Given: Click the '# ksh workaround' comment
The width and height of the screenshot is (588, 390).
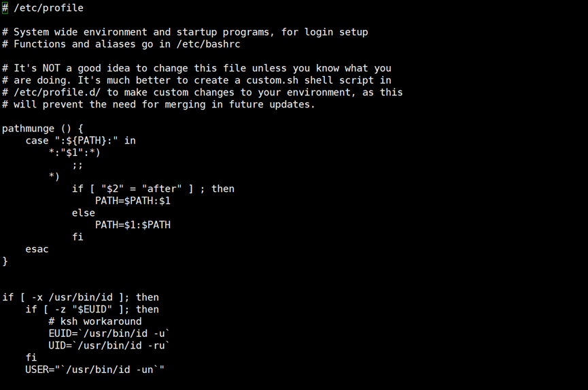Looking at the screenshot, I should click(x=95, y=322).
